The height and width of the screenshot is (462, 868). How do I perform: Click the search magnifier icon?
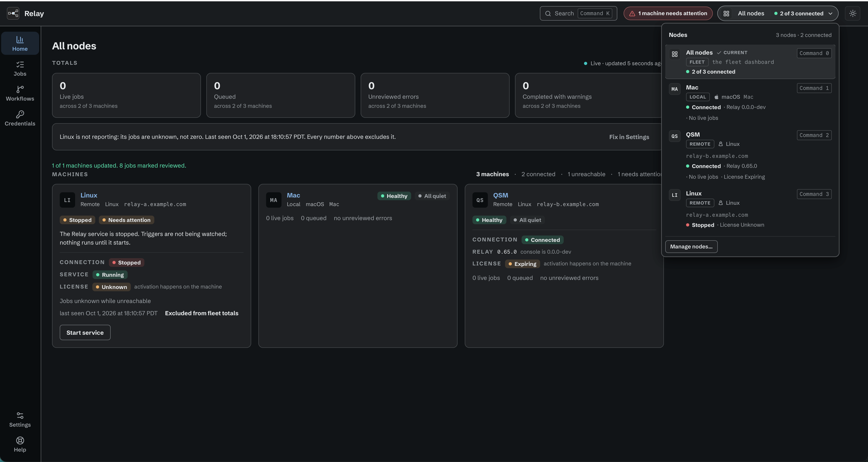coord(548,14)
